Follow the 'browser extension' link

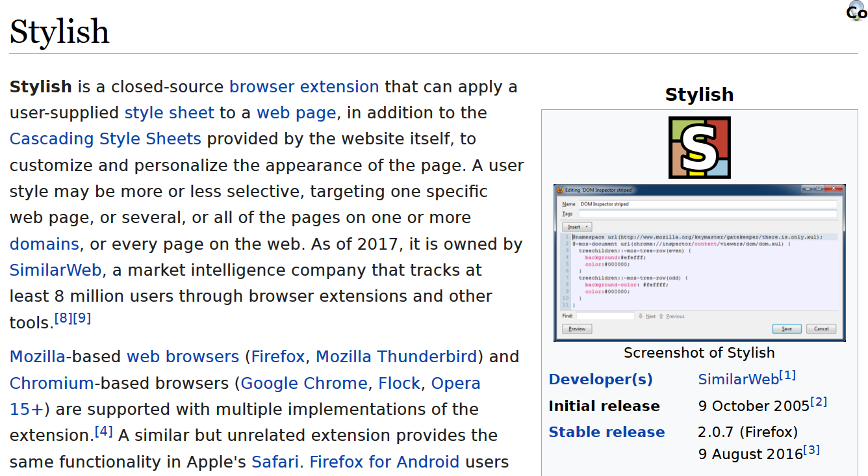304,87
